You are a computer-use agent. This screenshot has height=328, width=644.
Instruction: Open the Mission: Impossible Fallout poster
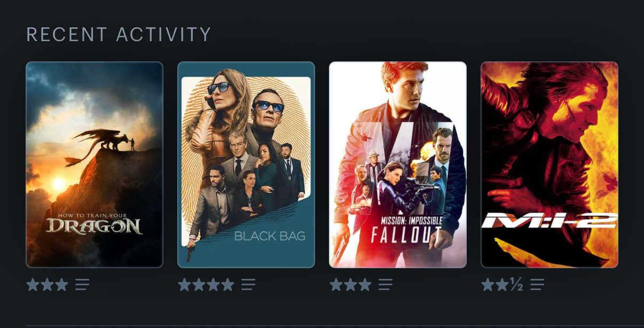[x=398, y=165]
